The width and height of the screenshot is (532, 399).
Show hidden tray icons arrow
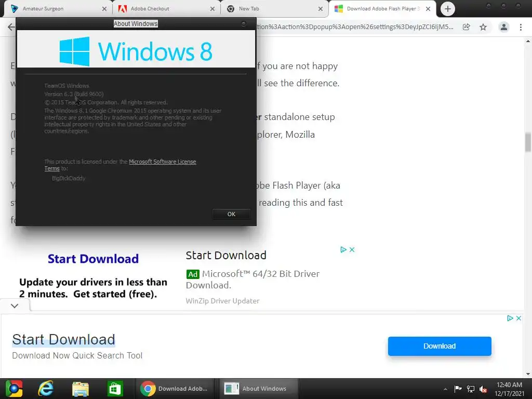(x=445, y=389)
